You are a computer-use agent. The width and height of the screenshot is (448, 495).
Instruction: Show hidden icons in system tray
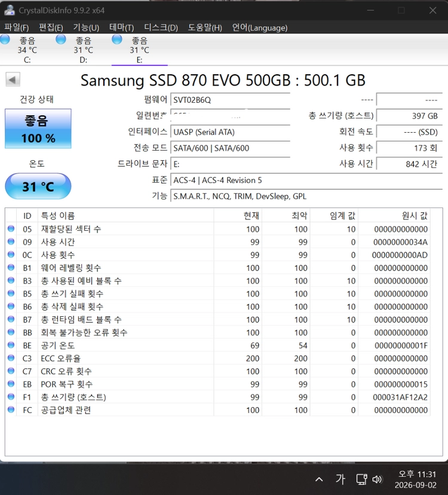(319, 479)
